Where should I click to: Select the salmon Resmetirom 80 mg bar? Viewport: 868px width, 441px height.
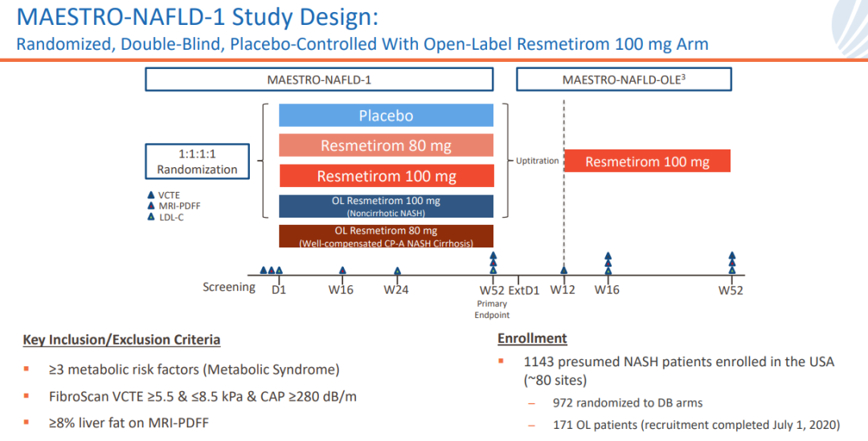pos(386,145)
